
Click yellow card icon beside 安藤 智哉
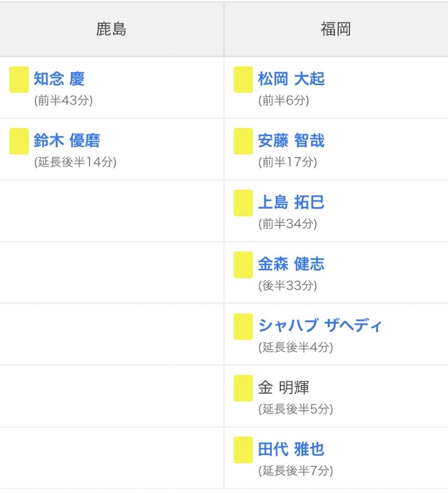coord(243,141)
